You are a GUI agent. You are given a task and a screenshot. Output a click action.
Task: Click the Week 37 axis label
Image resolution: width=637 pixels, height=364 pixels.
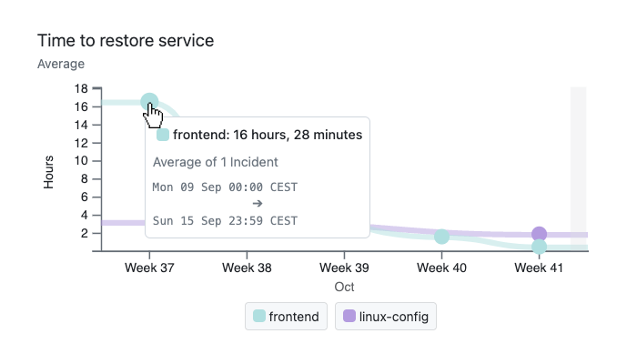[149, 268]
